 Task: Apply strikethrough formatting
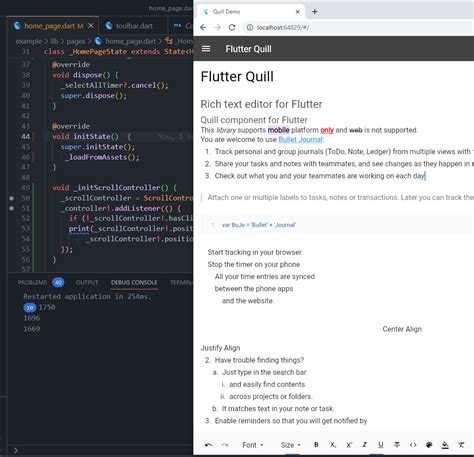[x=397, y=445]
